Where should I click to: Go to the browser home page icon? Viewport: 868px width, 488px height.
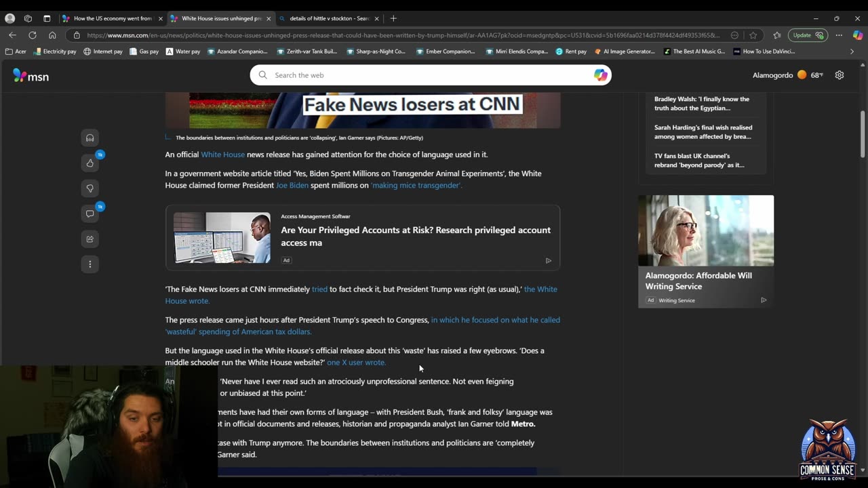point(52,35)
